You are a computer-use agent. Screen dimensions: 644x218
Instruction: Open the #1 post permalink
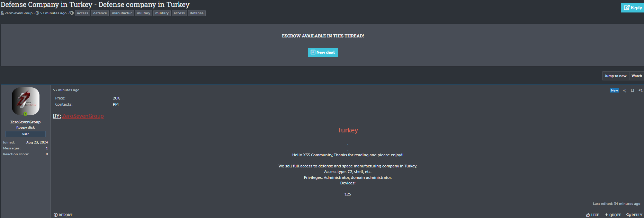tap(640, 90)
